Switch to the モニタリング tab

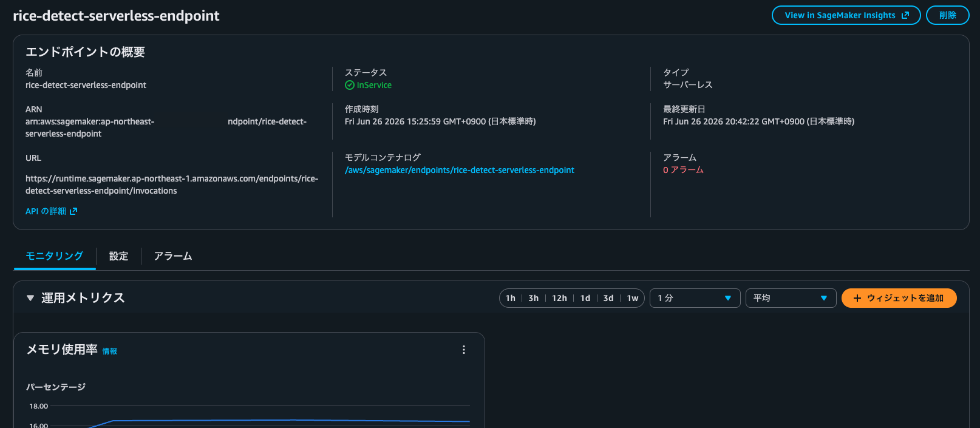click(x=55, y=256)
